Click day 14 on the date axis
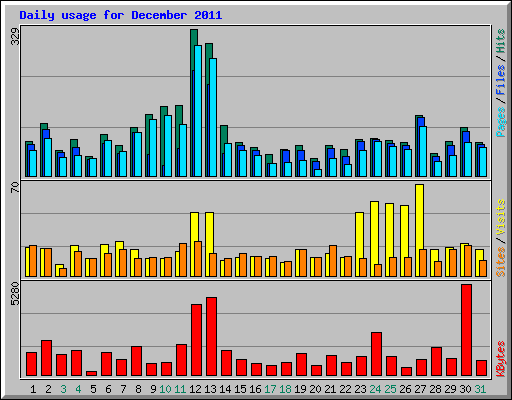The height and width of the screenshot is (400, 512). point(225,389)
